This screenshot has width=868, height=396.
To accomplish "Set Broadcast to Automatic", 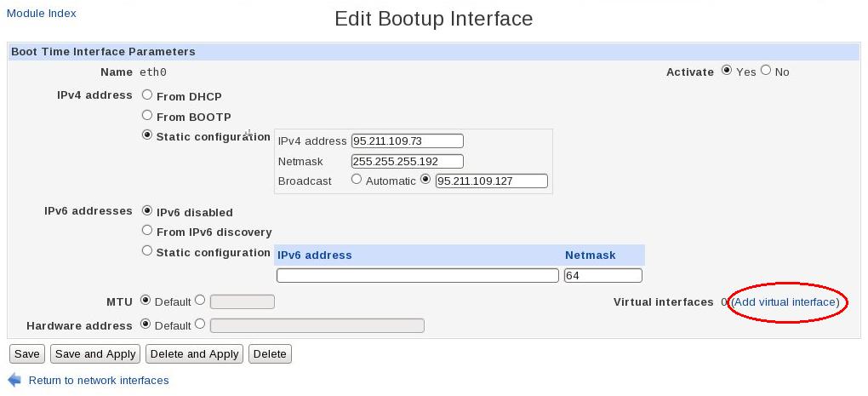I will (357, 180).
